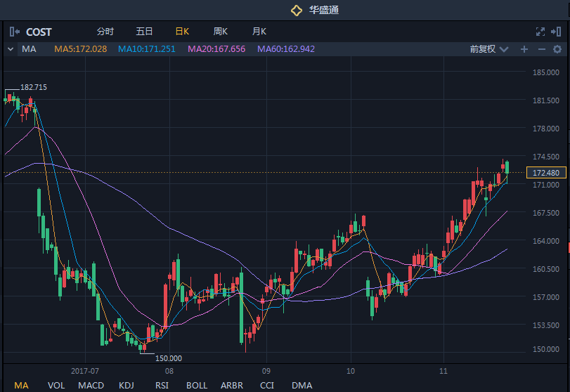The width and height of the screenshot is (570, 392).
Task: Zoom out using the minus icon
Action: [x=541, y=49]
